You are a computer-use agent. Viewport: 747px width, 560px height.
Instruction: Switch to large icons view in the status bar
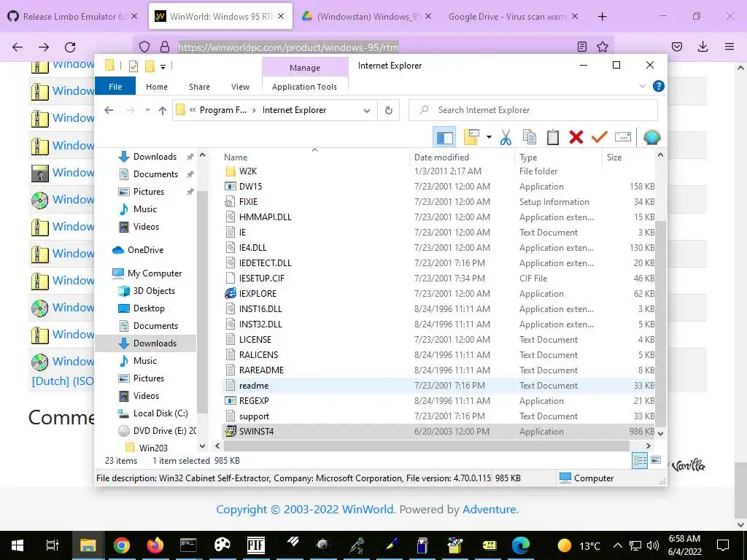pos(656,461)
